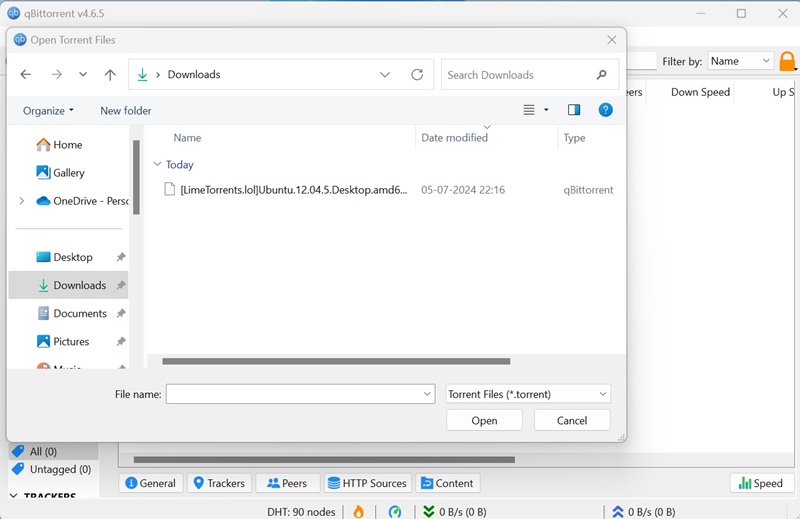The width and height of the screenshot is (800, 519).
Task: Go up one folder level arrow
Action: point(110,75)
